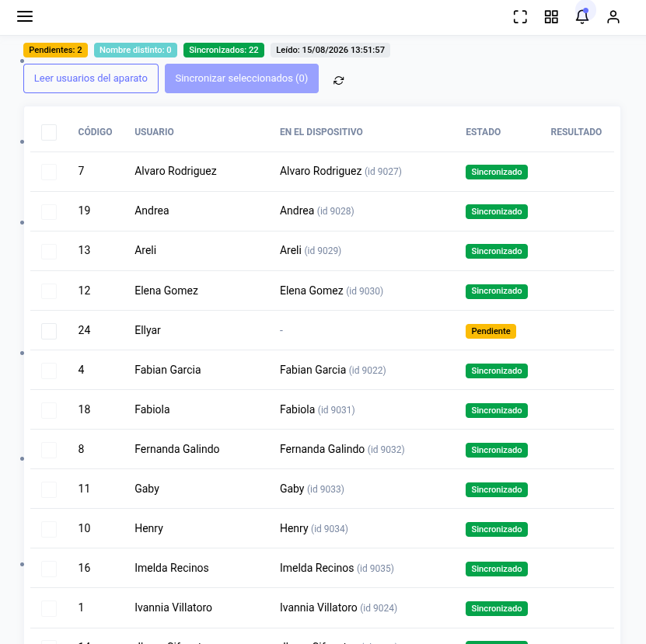The width and height of the screenshot is (646, 644).
Task: Click Sincronizado badge in Fabiola row
Action: coord(497,410)
